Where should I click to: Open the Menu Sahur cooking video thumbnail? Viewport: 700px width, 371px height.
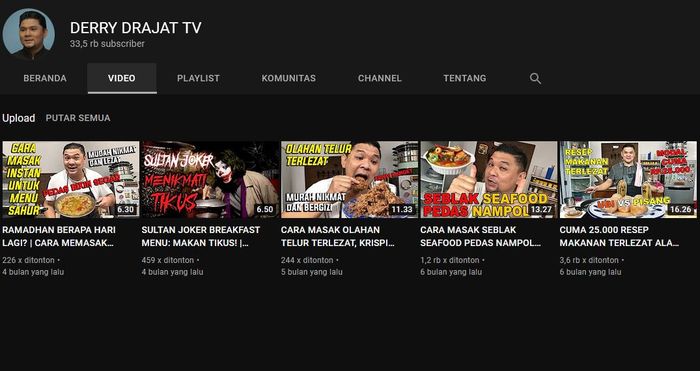71,179
